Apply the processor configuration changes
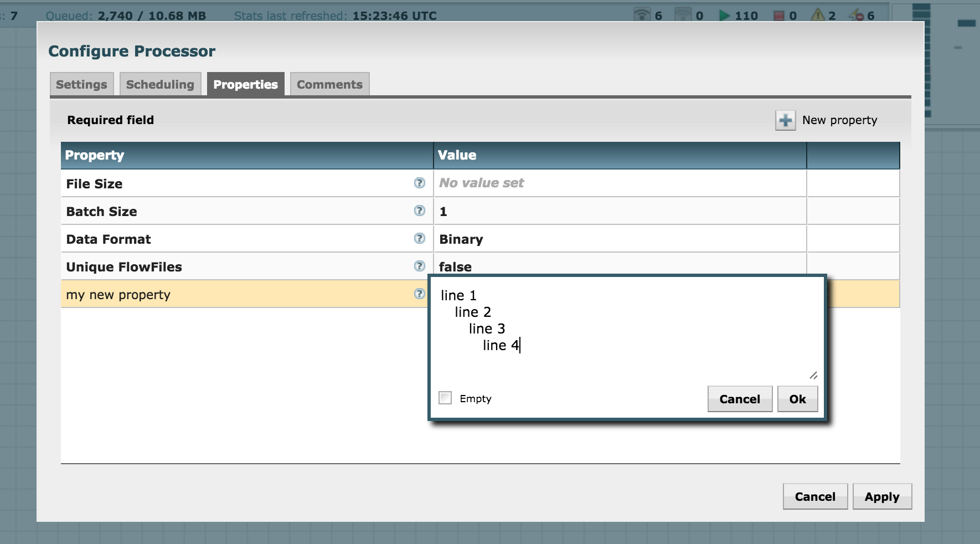This screenshot has height=544, width=980. [x=883, y=496]
